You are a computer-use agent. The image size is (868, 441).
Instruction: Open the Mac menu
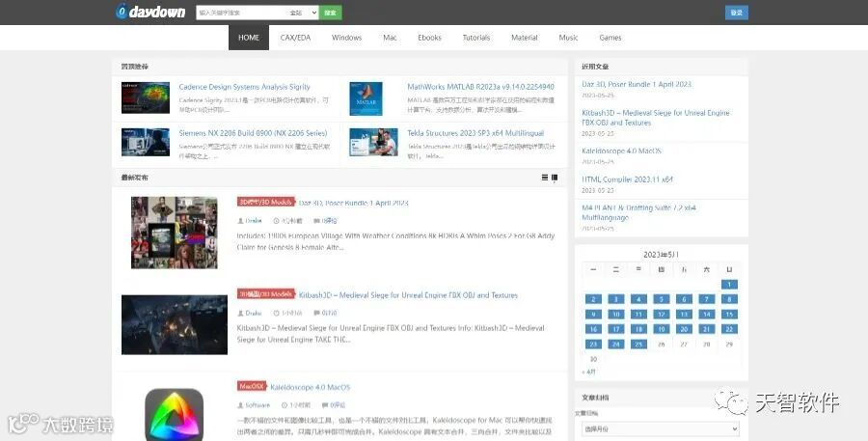pyautogui.click(x=390, y=38)
